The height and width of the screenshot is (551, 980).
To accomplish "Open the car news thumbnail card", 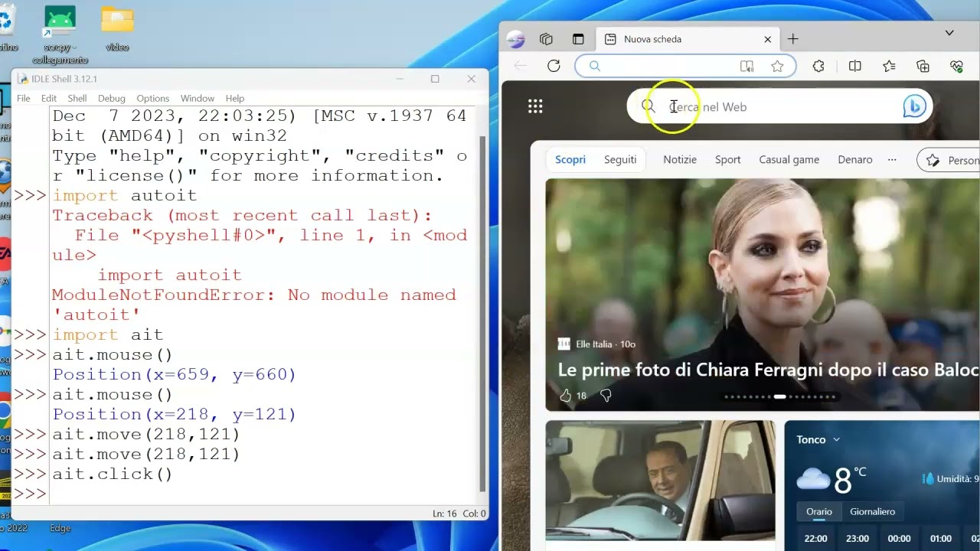I will click(660, 481).
